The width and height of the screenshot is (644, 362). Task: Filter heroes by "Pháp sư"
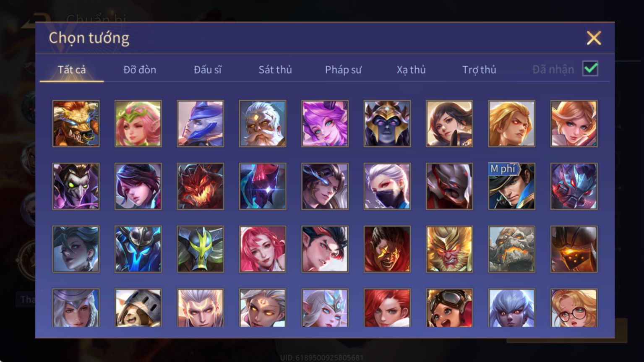click(x=343, y=70)
